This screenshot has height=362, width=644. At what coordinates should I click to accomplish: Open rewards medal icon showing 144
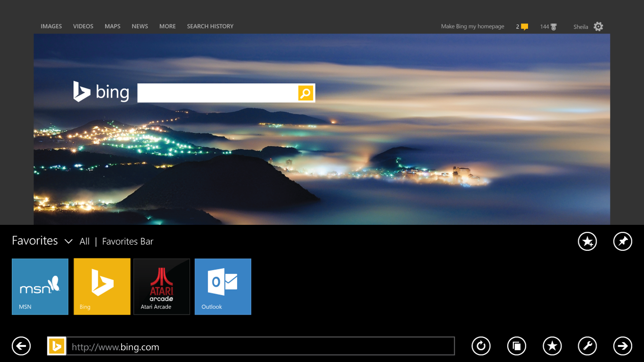[548, 26]
